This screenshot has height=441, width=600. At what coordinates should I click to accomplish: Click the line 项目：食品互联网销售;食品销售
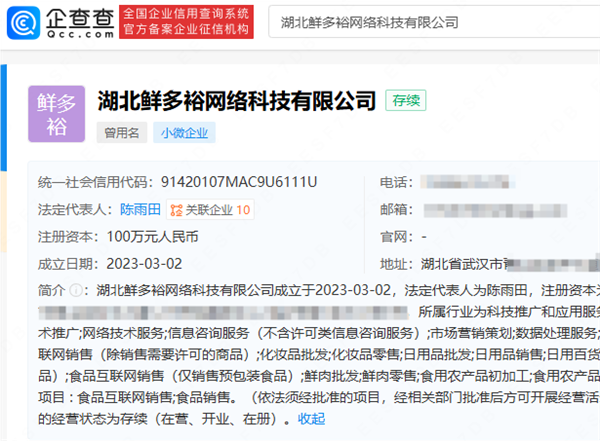pyautogui.click(x=319, y=398)
